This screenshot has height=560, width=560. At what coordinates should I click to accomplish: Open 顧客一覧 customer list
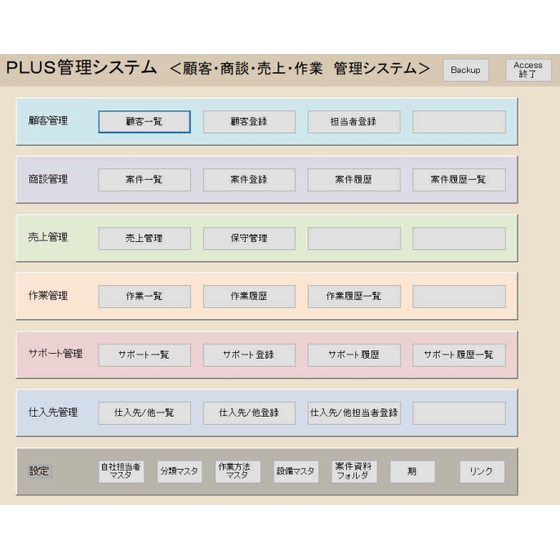click(x=144, y=122)
